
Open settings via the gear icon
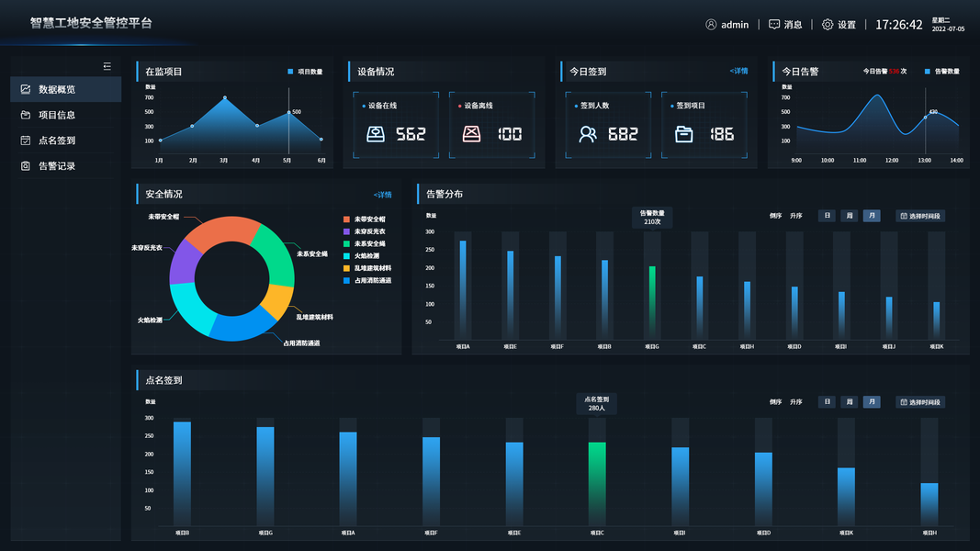[828, 25]
